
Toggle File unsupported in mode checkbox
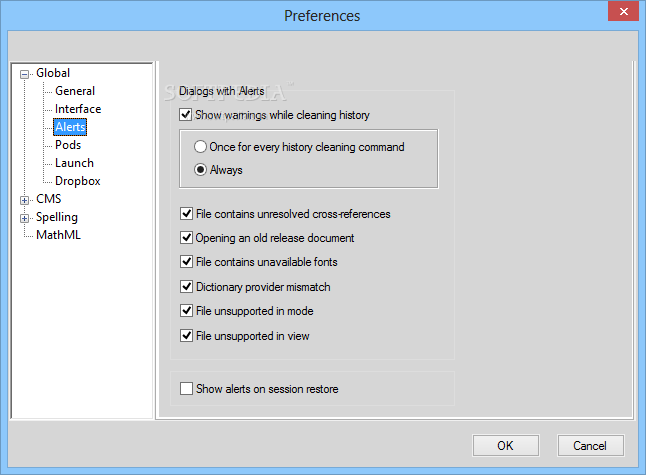pos(186,310)
